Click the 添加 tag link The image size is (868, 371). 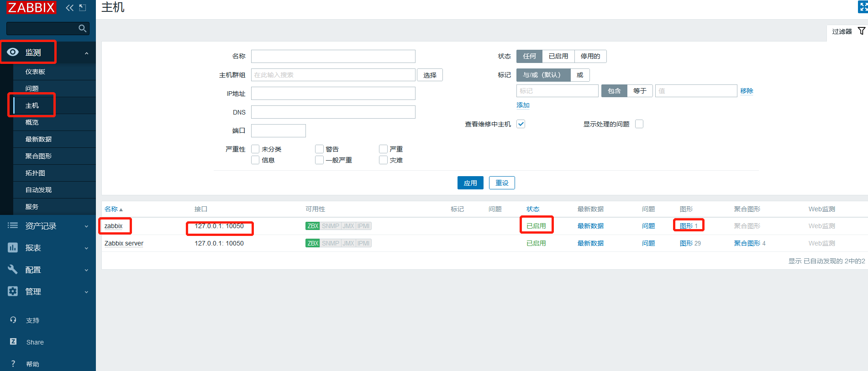(x=523, y=105)
